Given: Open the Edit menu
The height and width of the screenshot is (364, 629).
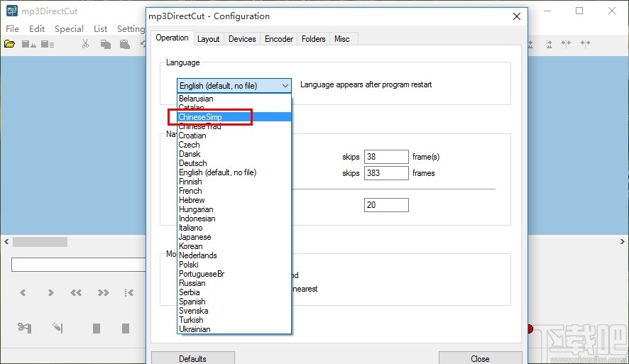Looking at the screenshot, I should (37, 29).
